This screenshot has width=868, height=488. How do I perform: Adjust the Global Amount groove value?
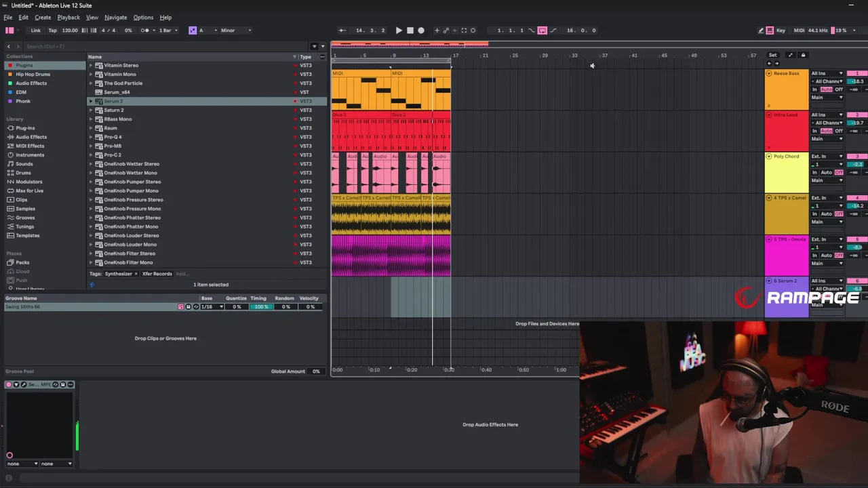315,371
